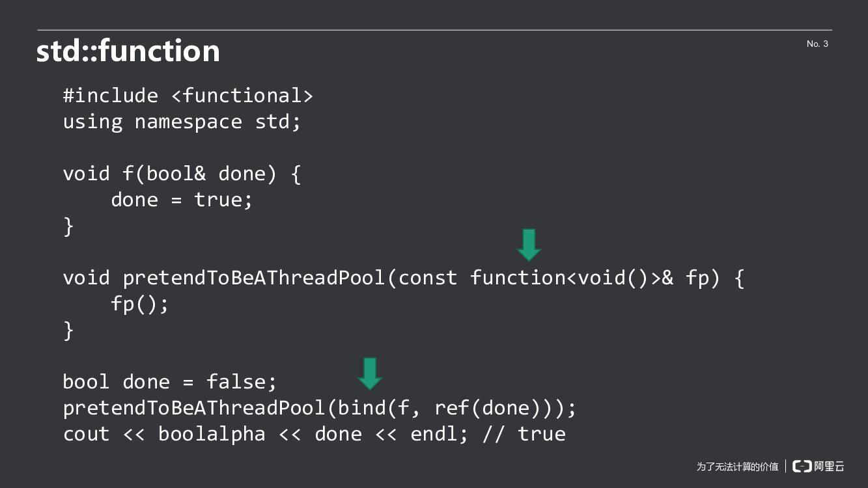This screenshot has width=868, height=488.
Task: Click the "done = true;" statement
Action: point(182,200)
